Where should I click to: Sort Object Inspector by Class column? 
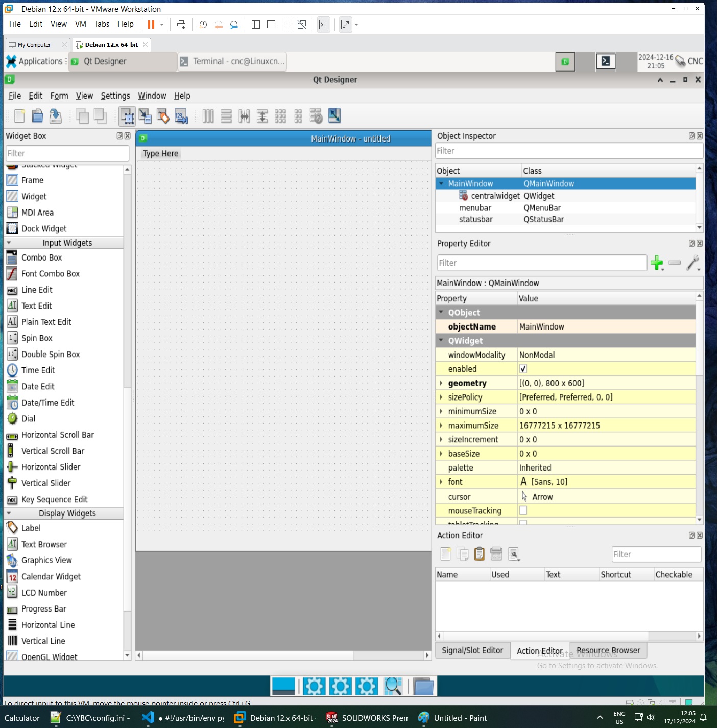(x=608, y=171)
